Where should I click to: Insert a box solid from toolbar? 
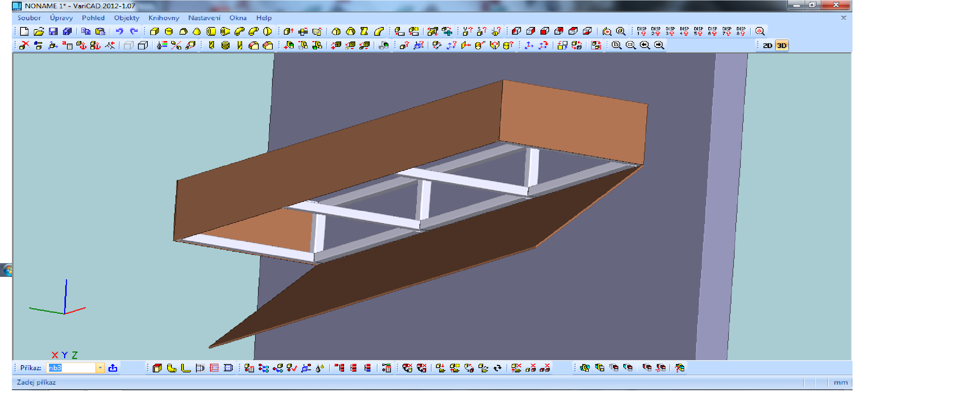[x=155, y=32]
